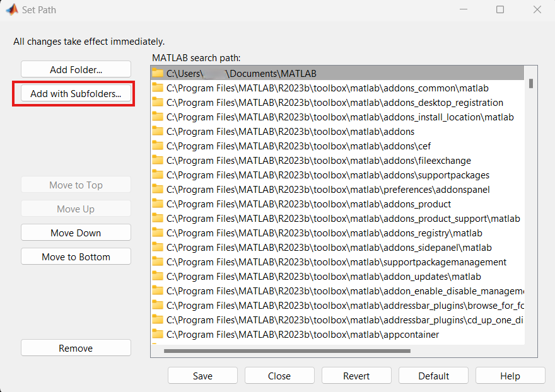This screenshot has width=555, height=392.
Task: Click folder icon beside addons_product_support\matlab
Action: [158, 218]
